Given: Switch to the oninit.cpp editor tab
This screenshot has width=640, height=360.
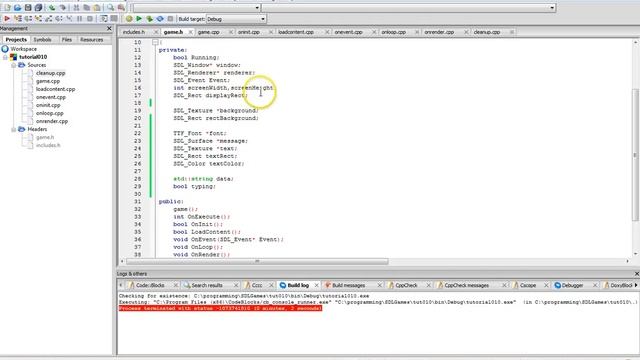Looking at the screenshot, I should (x=249, y=32).
